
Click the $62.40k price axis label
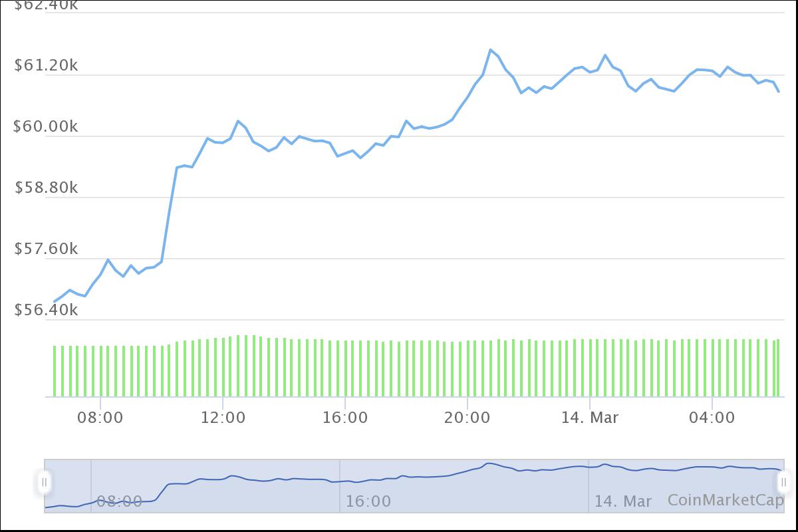[x=47, y=5]
